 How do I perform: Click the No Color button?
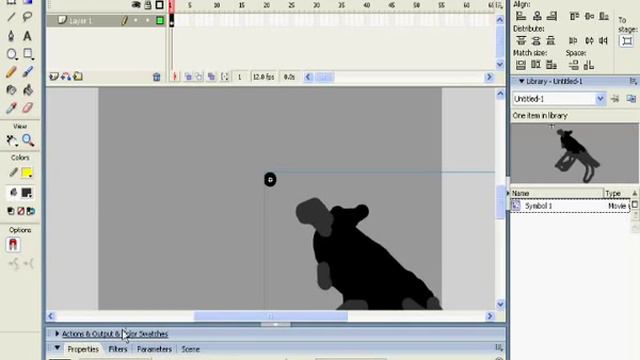[x=21, y=211]
